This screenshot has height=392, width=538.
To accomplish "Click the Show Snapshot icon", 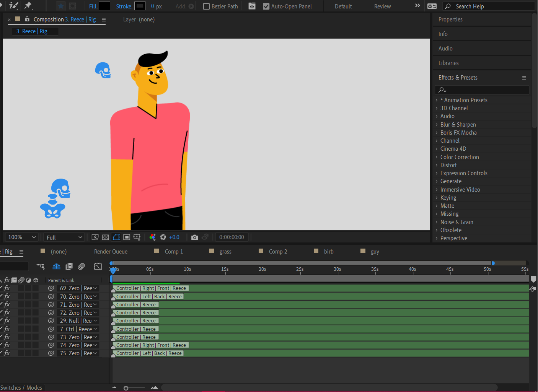I will pos(205,237).
